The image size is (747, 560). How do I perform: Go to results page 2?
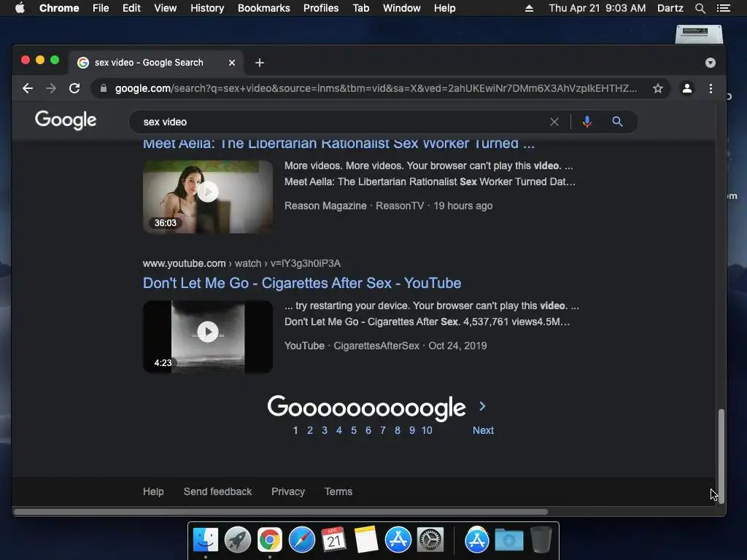pos(310,430)
